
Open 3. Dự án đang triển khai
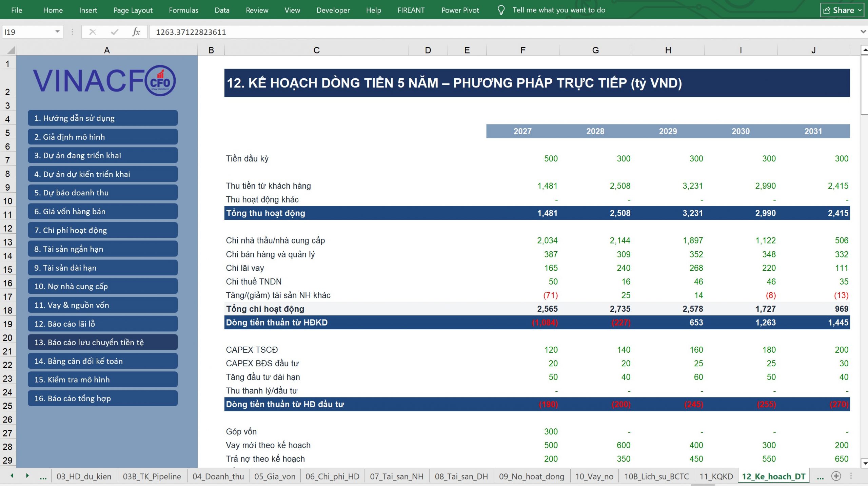coord(103,155)
